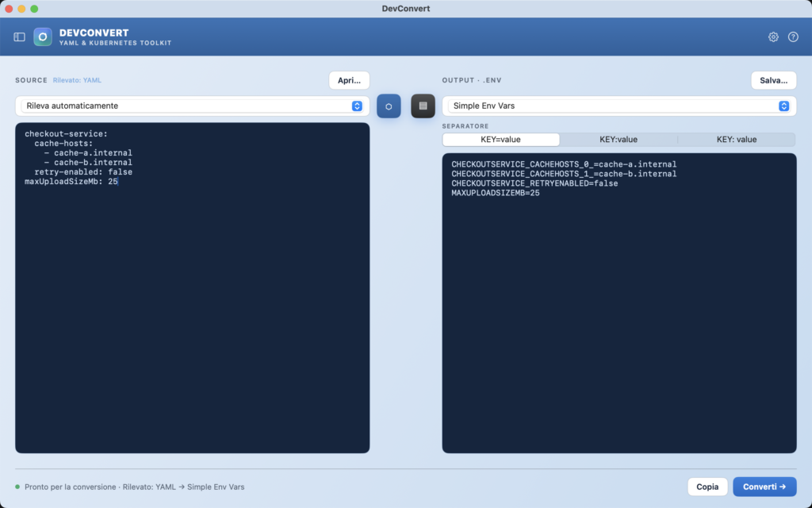Click CHECKOUTSERVICE_RETRYENABLED=false output line

pos(534,183)
